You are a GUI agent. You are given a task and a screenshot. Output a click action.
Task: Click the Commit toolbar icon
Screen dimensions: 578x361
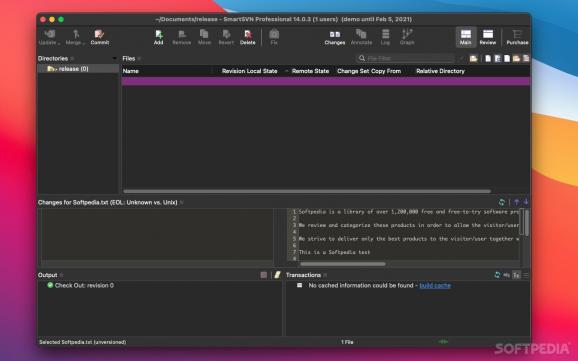coord(100,37)
